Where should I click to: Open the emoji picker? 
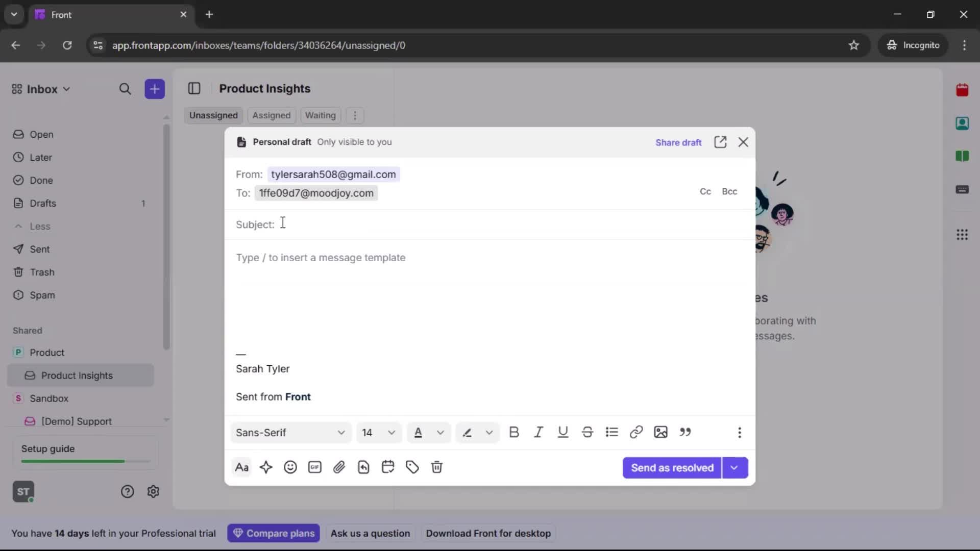pos(290,467)
